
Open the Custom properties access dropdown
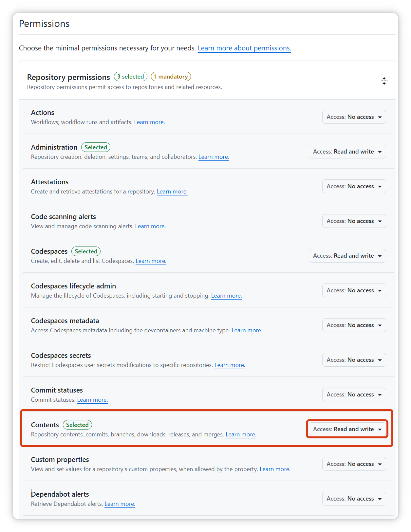354,464
